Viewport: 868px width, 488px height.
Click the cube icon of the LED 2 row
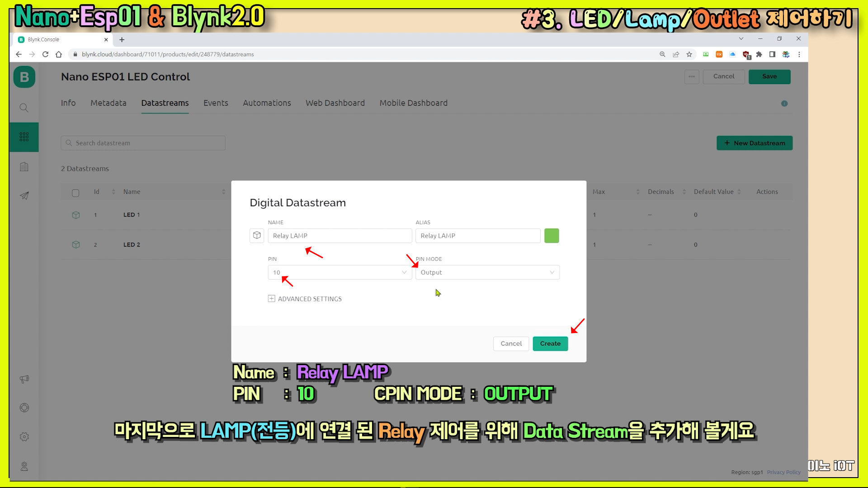point(76,244)
